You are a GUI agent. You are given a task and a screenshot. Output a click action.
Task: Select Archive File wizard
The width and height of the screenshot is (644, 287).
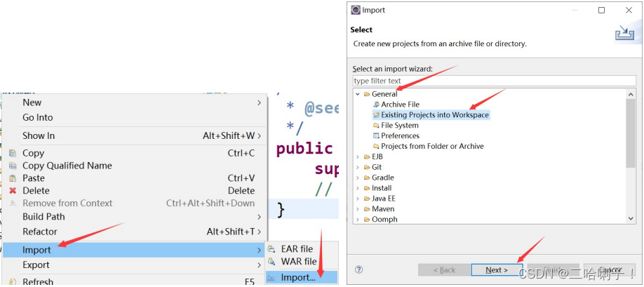[400, 105]
